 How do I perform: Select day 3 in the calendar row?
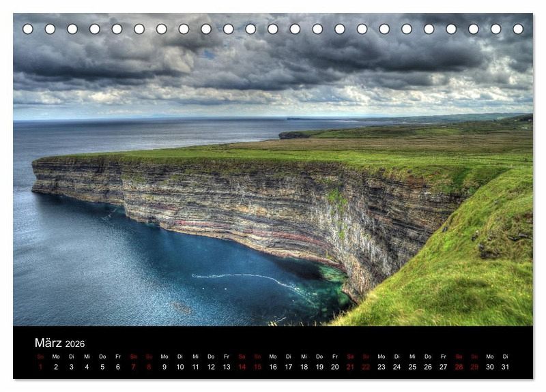[72, 367]
